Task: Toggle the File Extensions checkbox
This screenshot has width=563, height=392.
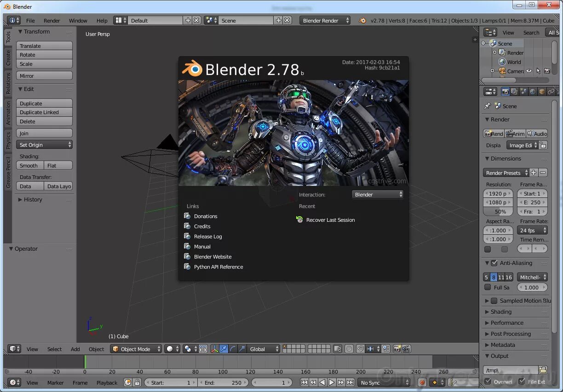Action: tap(522, 381)
